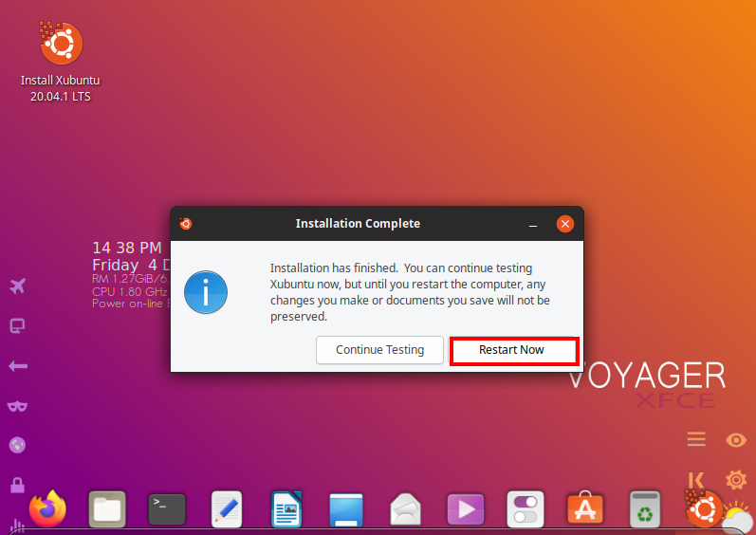Click the orange K icon
The height and width of the screenshot is (535, 756).
point(696,481)
